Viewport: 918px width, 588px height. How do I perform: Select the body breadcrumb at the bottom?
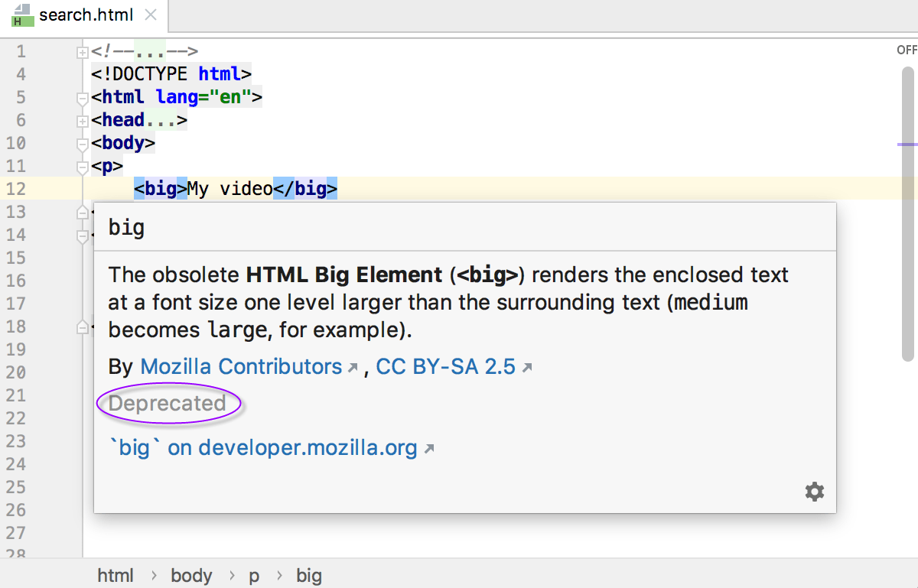[x=191, y=575]
